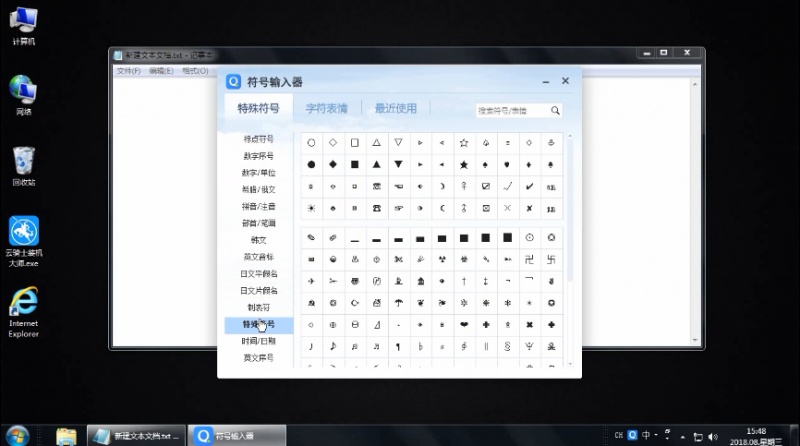Open the taskbar file explorer icon
This screenshot has width=800, height=446.
[66, 436]
